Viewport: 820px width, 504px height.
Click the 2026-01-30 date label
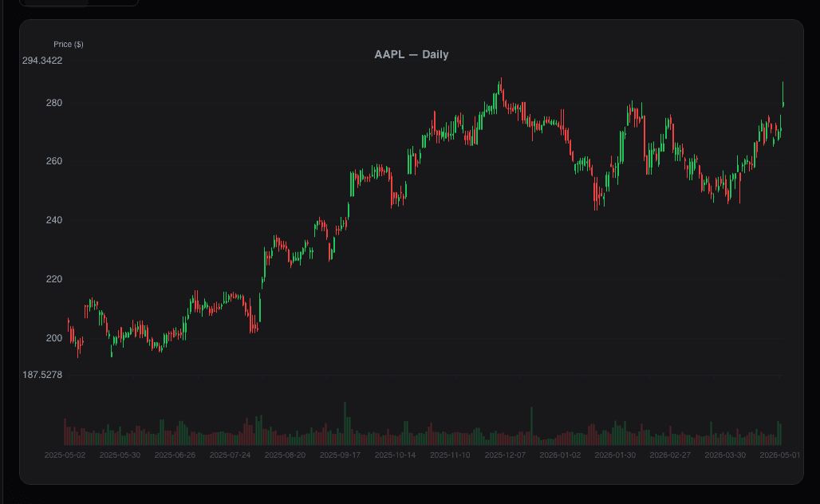615,455
